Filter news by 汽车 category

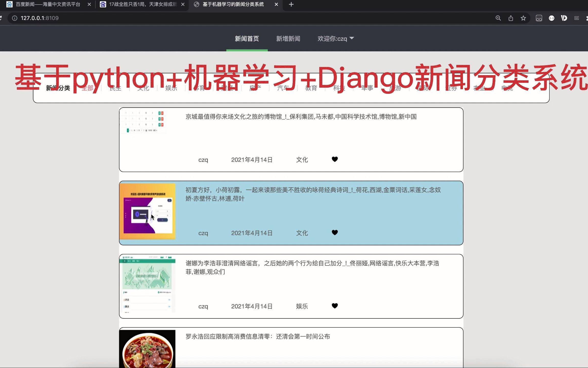pyautogui.click(x=283, y=88)
